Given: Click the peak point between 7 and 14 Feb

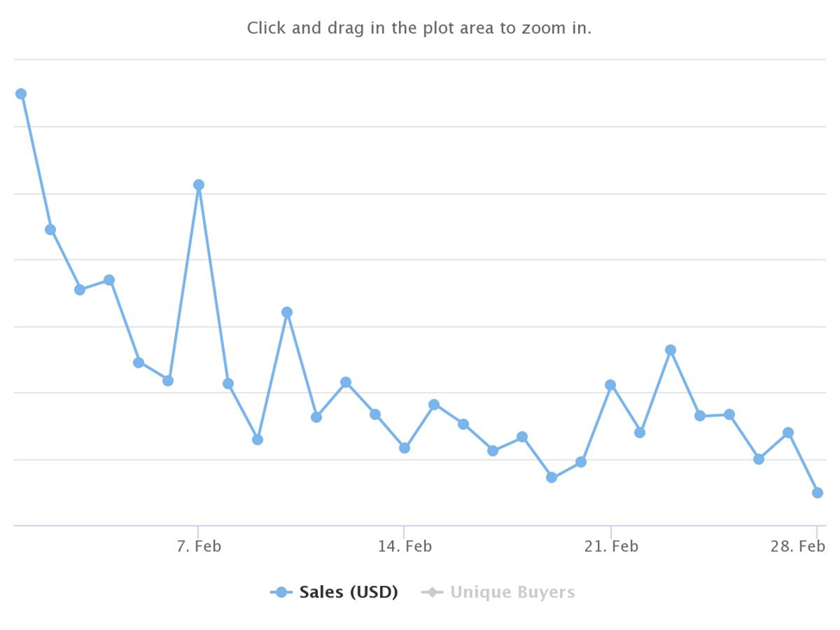Looking at the screenshot, I should [287, 312].
